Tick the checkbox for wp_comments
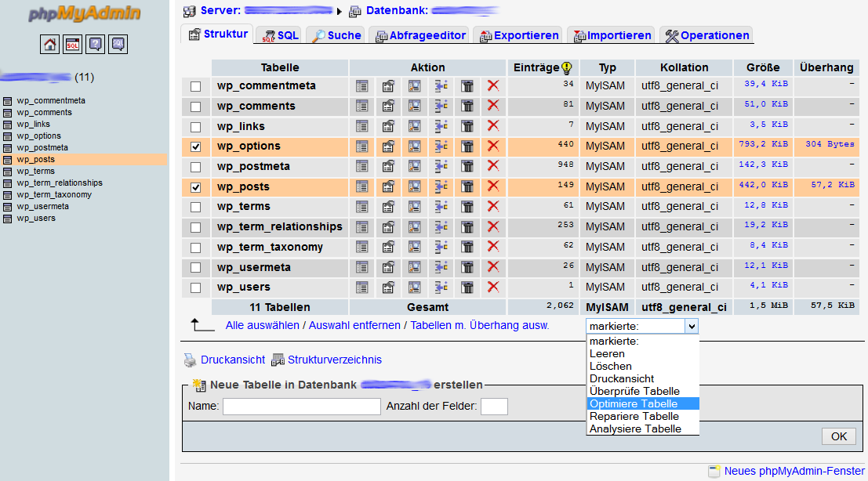This screenshot has height=481, width=868. tap(195, 107)
